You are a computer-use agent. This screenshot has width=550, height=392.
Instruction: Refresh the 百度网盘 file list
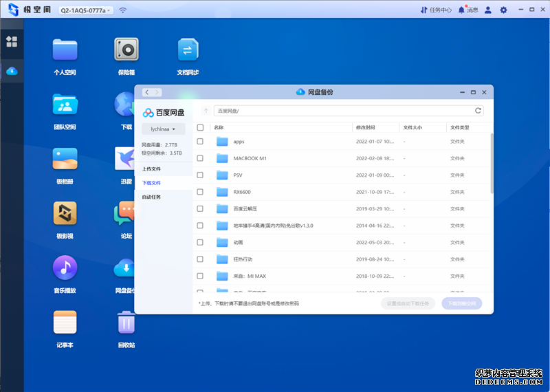coord(478,111)
